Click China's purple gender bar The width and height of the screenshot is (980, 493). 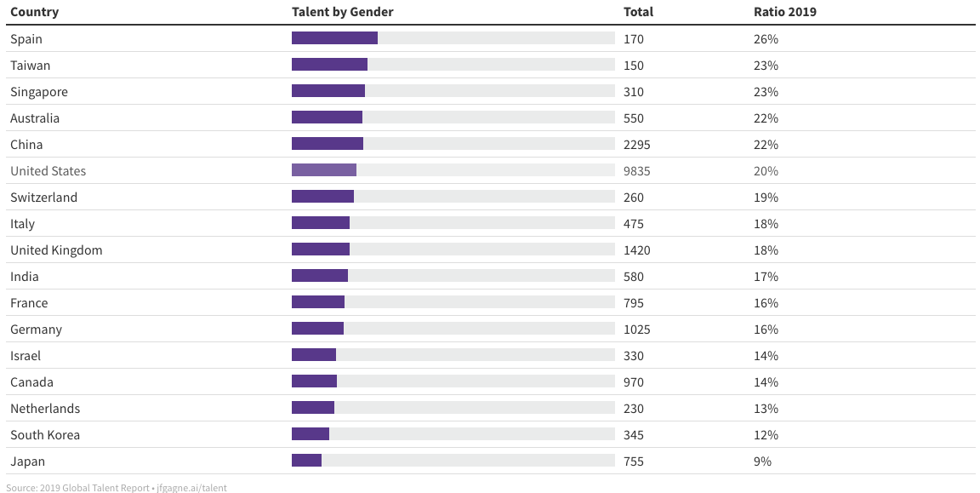pos(328,145)
